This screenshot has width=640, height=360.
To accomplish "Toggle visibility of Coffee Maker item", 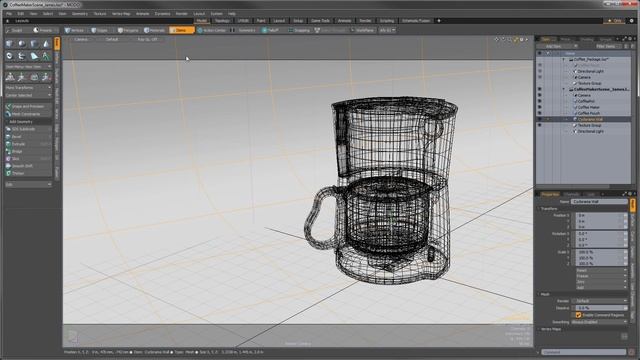I will point(540,107).
